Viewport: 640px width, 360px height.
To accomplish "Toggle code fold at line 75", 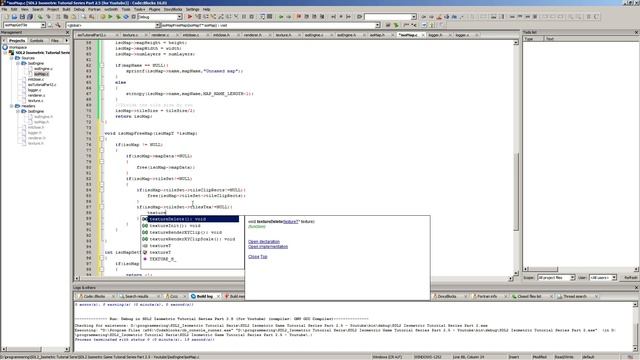I will 102,139.
